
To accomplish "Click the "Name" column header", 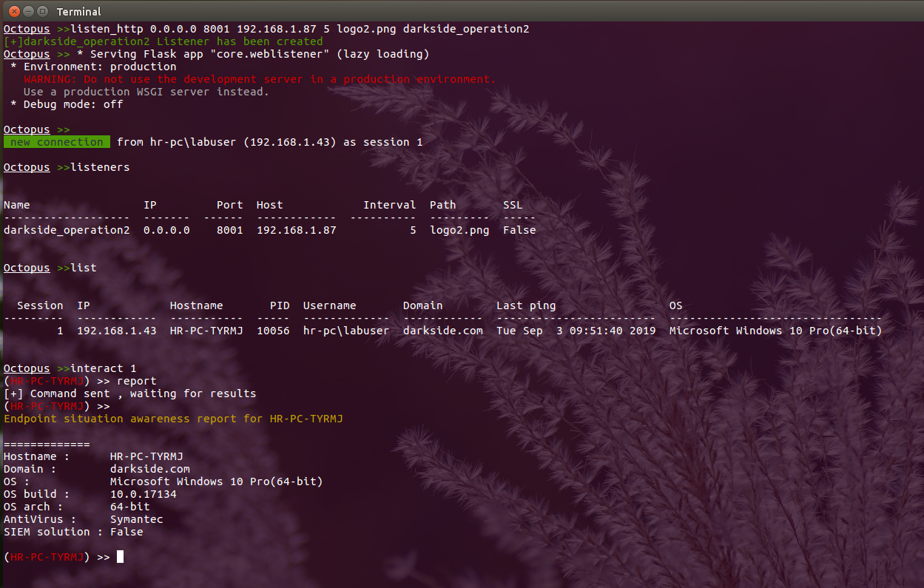I will [17, 205].
